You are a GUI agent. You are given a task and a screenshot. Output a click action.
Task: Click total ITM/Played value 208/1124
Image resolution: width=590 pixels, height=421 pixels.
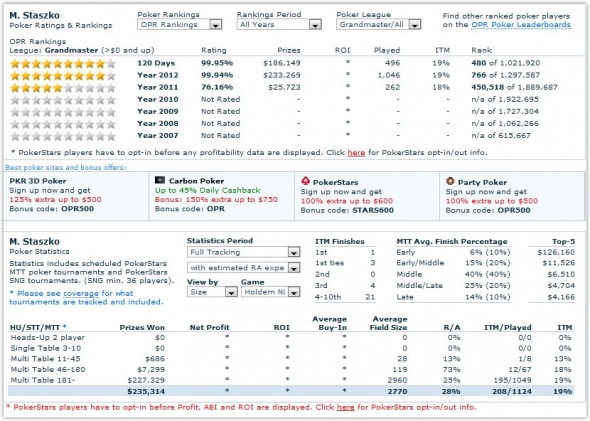[512, 392]
